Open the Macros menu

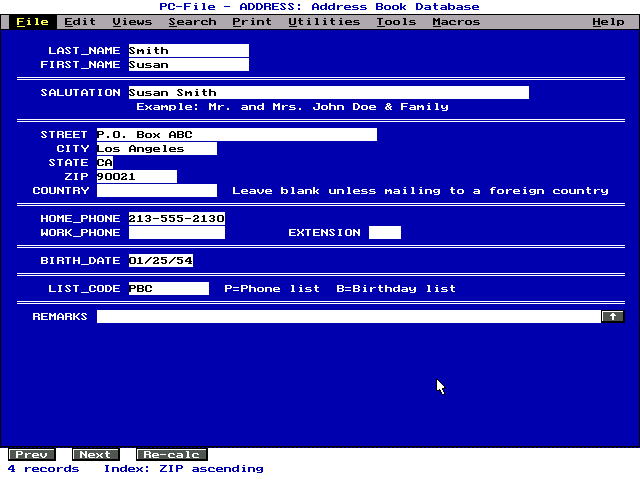point(456,22)
